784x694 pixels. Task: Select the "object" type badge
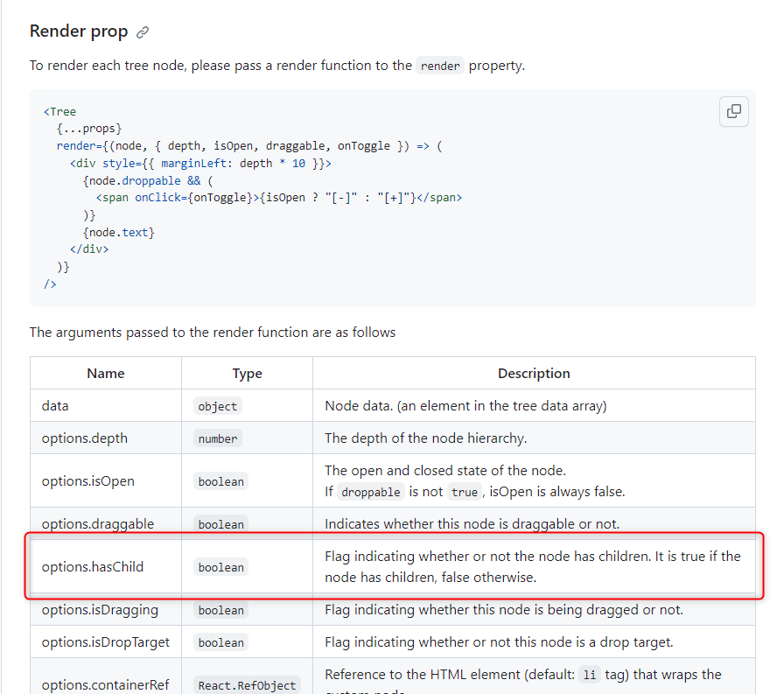pyautogui.click(x=218, y=406)
